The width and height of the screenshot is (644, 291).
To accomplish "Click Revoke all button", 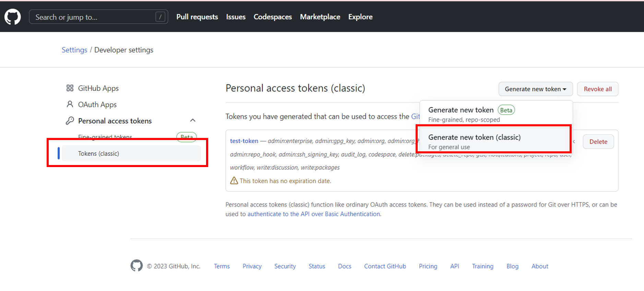I will click(x=598, y=89).
